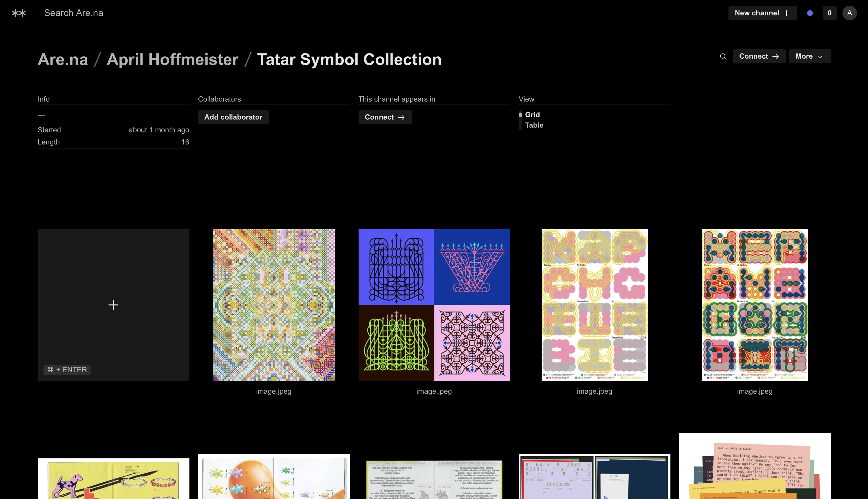Screen dimensions: 868x499
Task: Expand the More dropdown menu
Action: 809,56
